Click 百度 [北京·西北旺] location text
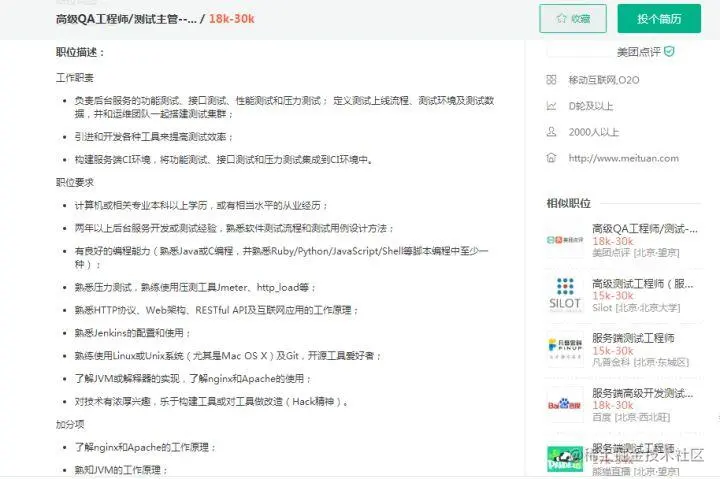The height and width of the screenshot is (479, 720). 631,417
